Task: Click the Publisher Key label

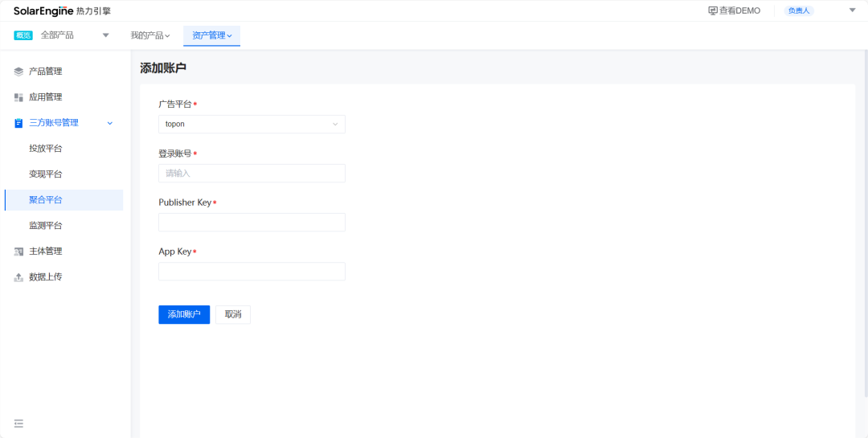Action: pyautogui.click(x=185, y=203)
